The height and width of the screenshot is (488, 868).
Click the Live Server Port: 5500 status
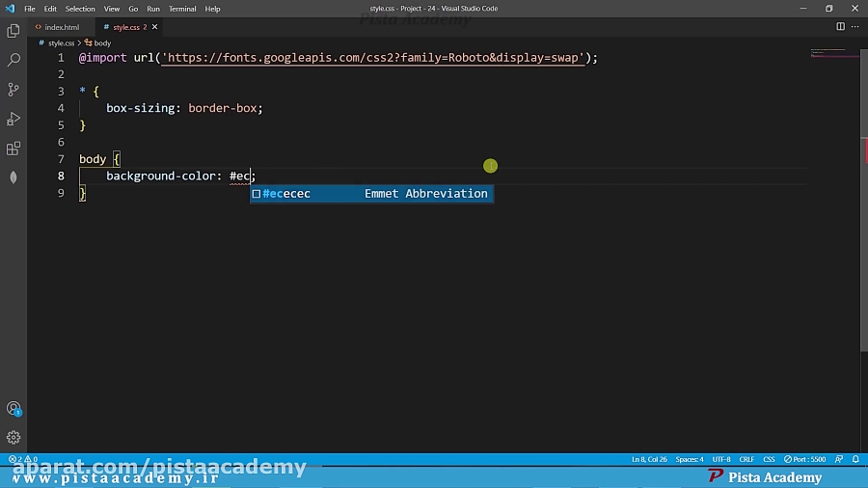[x=805, y=459]
